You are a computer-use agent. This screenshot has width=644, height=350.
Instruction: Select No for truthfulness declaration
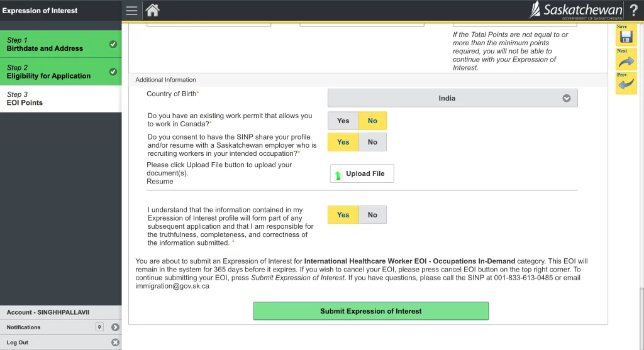pyautogui.click(x=372, y=215)
